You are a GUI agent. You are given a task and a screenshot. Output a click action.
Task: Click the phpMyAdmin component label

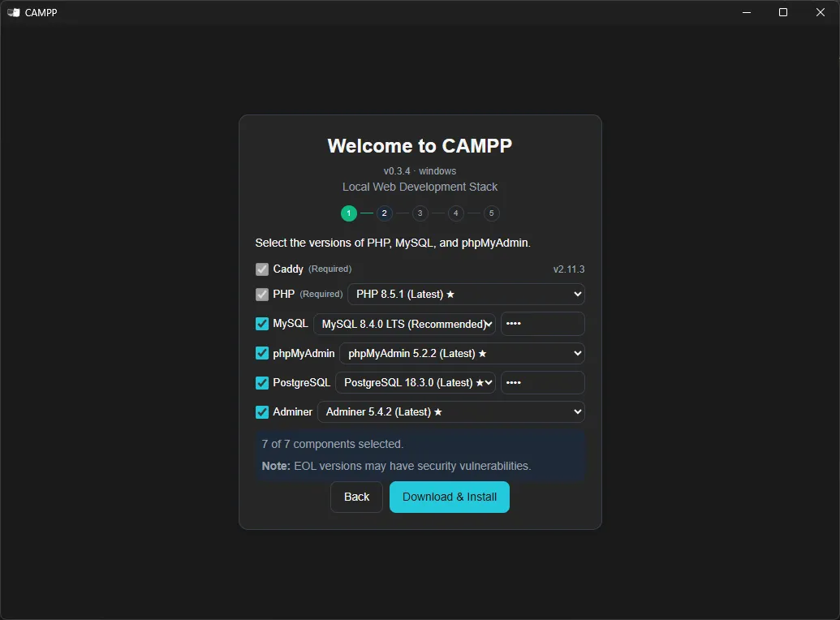coord(304,354)
